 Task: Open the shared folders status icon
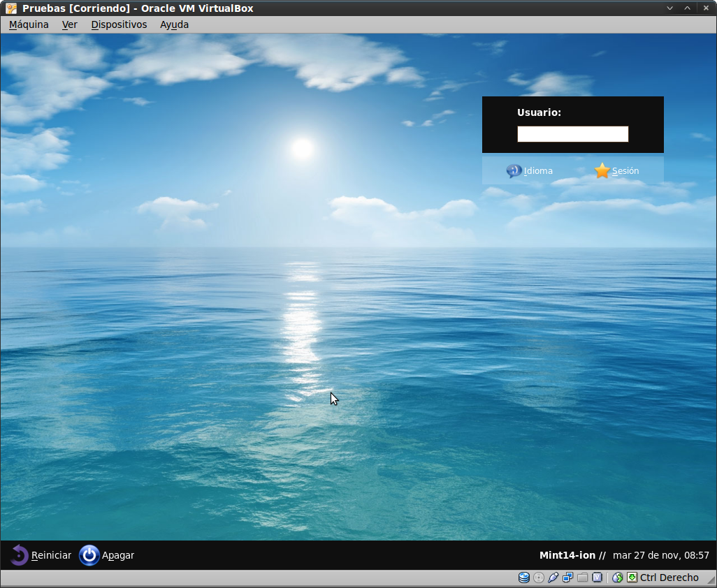pos(582,578)
